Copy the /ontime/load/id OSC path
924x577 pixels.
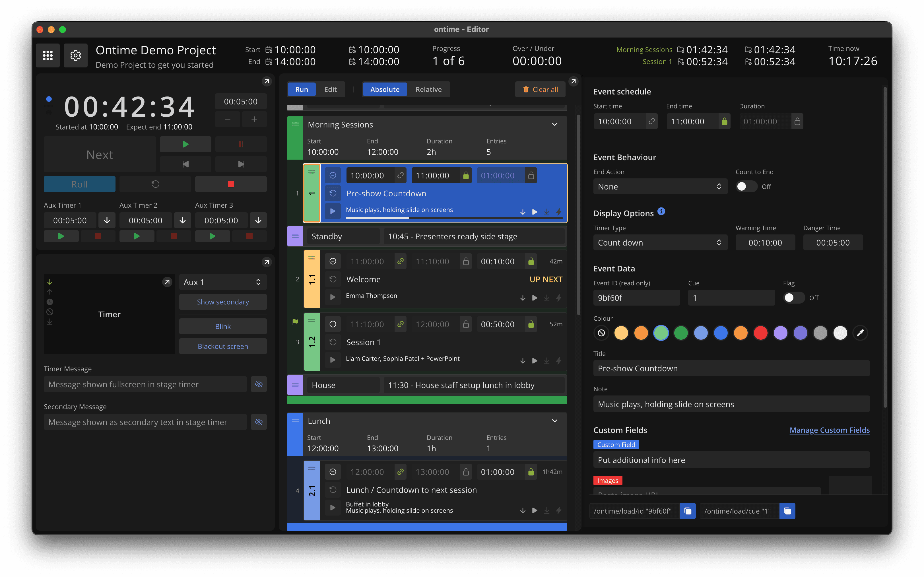(x=688, y=511)
